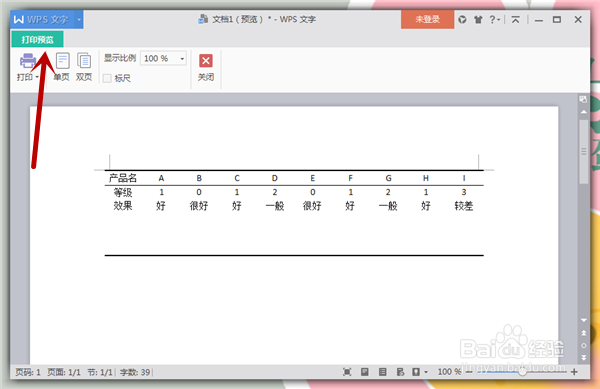Go to previous page double-arrow

(584, 333)
